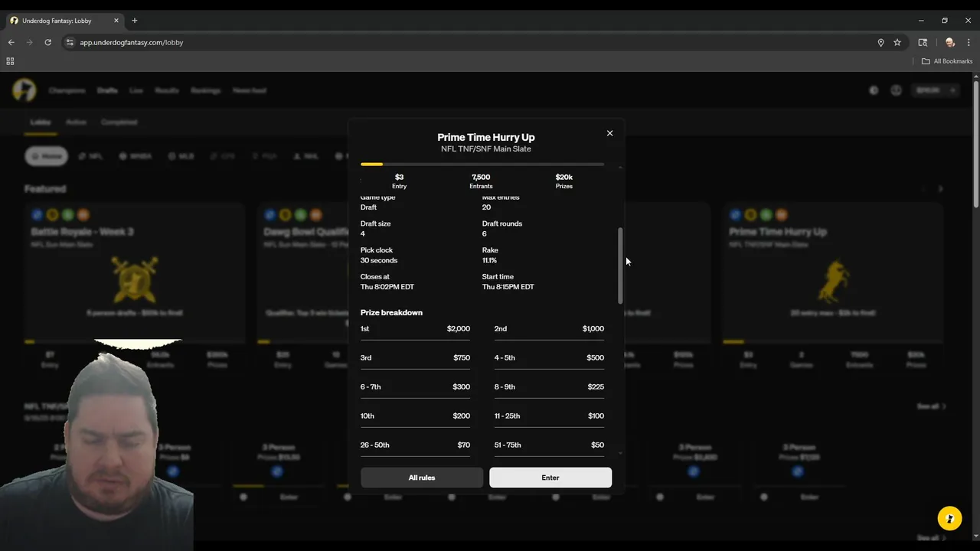This screenshot has height=551, width=980.
Task: Open location permission icon in address bar
Action: click(880, 42)
